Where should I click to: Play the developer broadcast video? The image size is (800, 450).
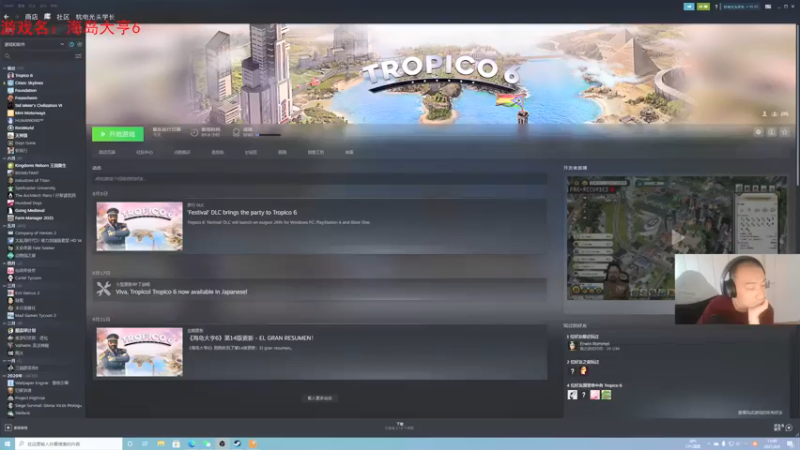[677, 237]
